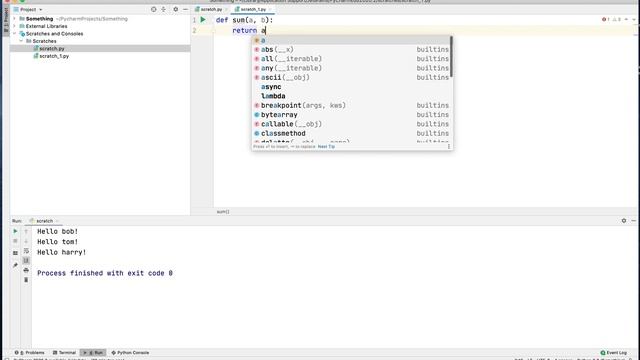Hide the Project panel with the minus icon

click(185, 9)
